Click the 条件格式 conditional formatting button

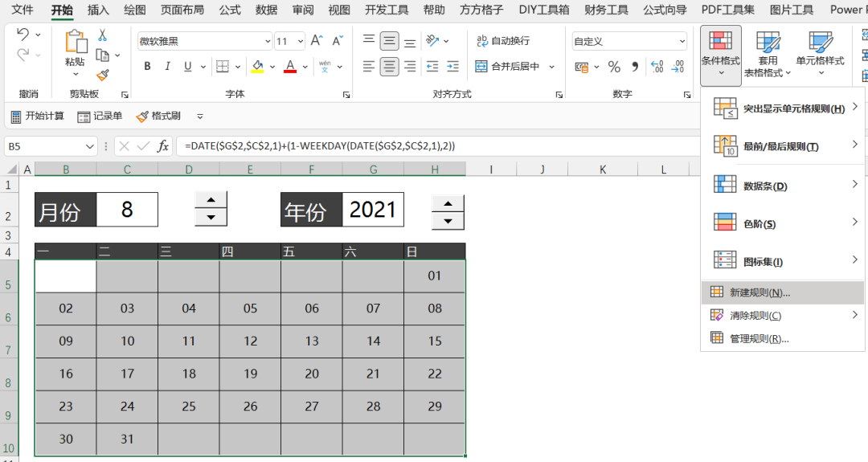721,55
